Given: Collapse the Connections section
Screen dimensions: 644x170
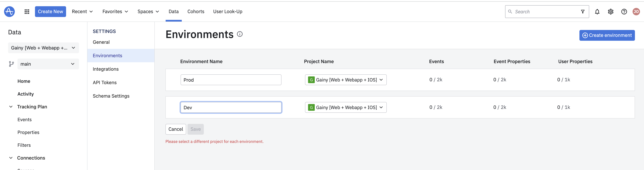Looking at the screenshot, I should click(11, 158).
